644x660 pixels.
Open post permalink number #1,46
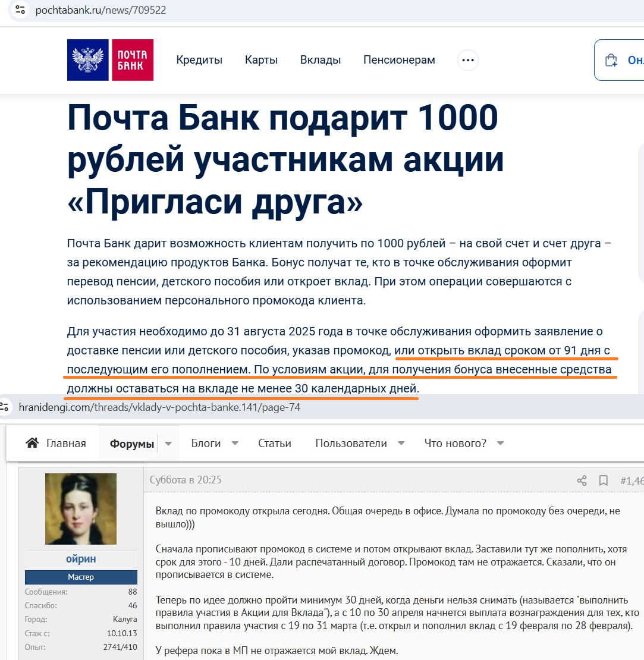[x=632, y=480]
